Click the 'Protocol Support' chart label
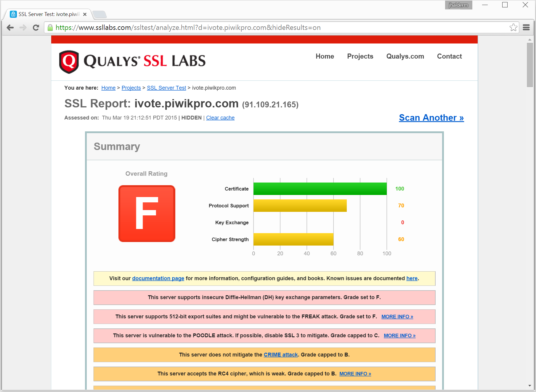 (x=229, y=206)
